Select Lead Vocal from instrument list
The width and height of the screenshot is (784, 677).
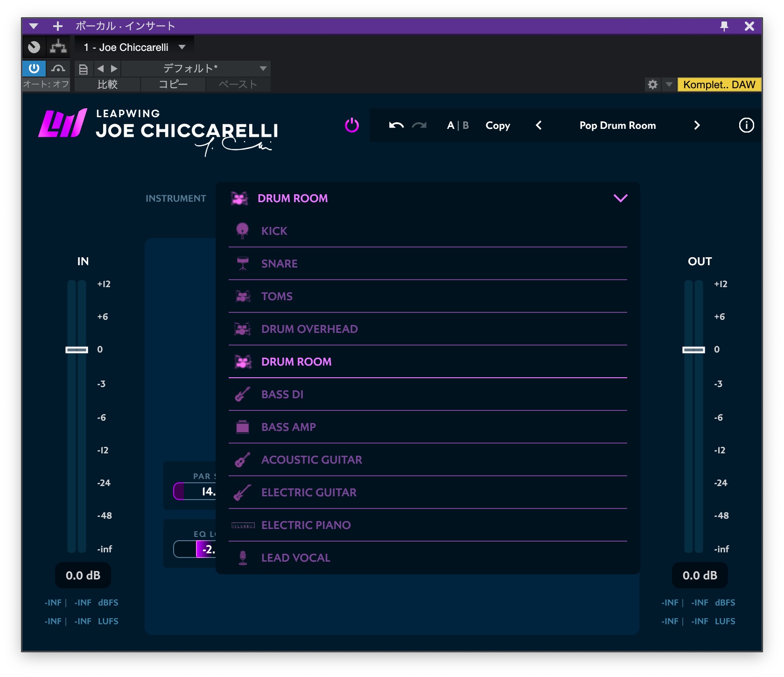click(x=295, y=557)
